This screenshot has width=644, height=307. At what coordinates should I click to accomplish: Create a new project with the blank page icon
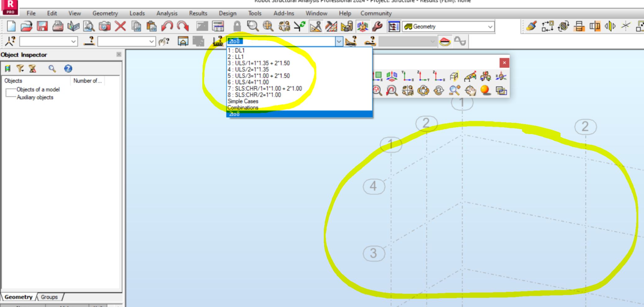(x=11, y=26)
